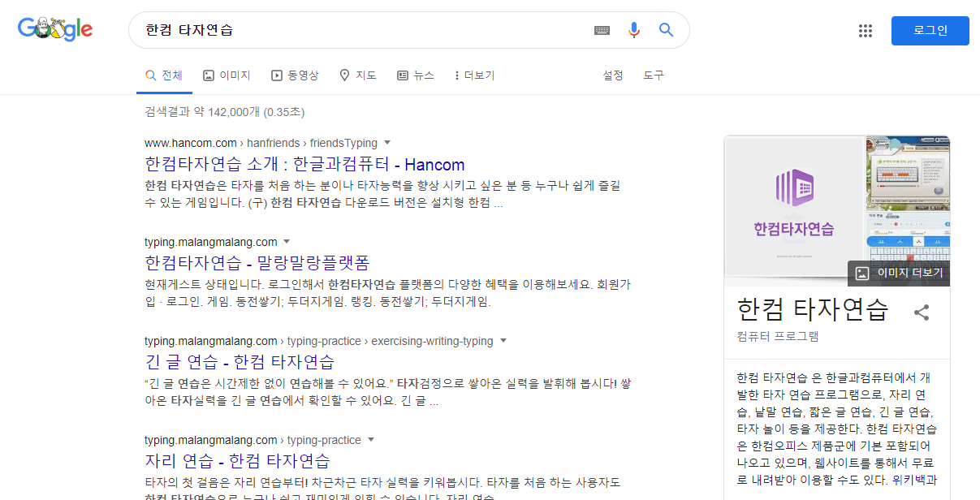This screenshot has height=500, width=980.
Task: Open 한컴타자연습 - 말랑말랑플랫폼 result
Action: (x=257, y=263)
